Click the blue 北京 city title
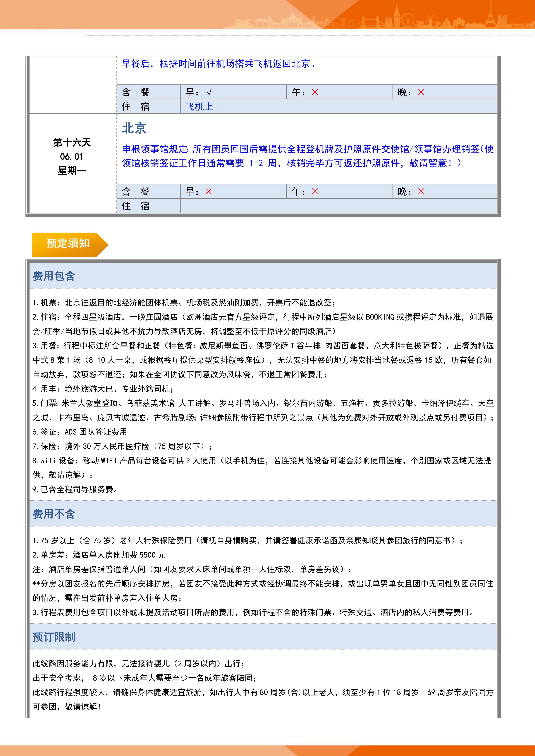The height and width of the screenshot is (756, 535). [x=134, y=128]
